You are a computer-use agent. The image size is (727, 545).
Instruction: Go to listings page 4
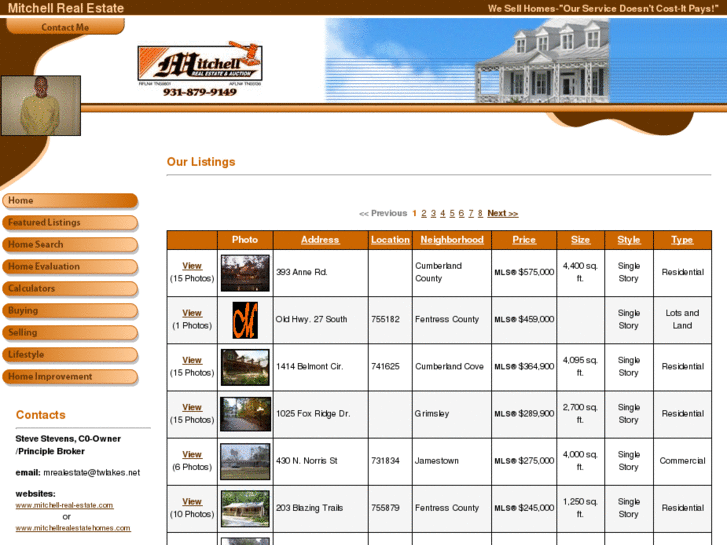click(442, 213)
